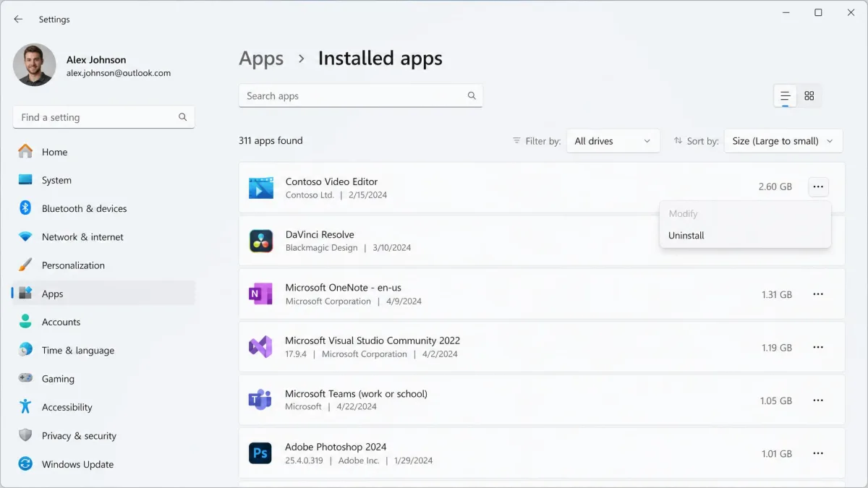Click the Bluetooth icon in the sidebar
The image size is (868, 488).
coord(25,208)
